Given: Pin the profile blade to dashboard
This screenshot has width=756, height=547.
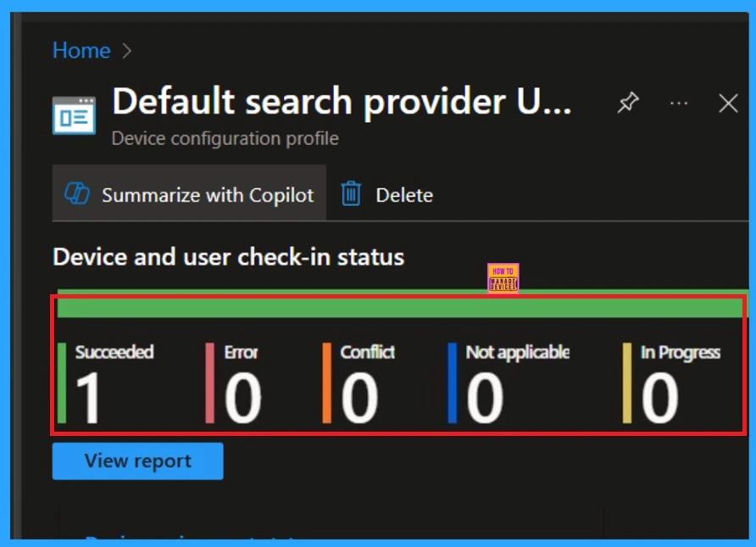Looking at the screenshot, I should pyautogui.click(x=628, y=103).
